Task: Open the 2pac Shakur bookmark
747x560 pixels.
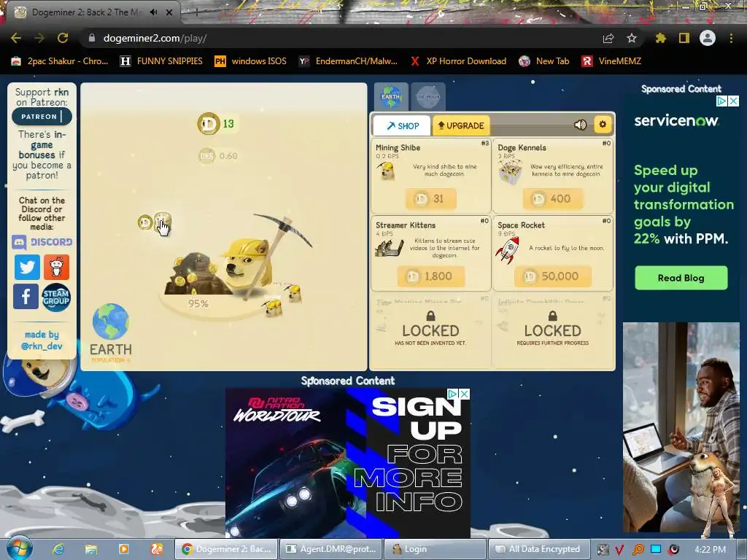Action: click(60, 61)
